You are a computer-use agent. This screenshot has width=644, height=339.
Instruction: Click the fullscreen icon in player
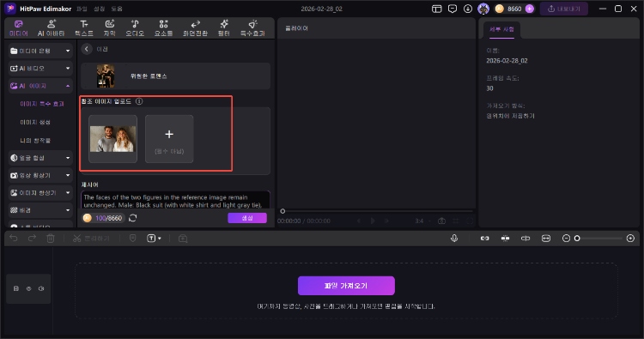[x=470, y=221]
